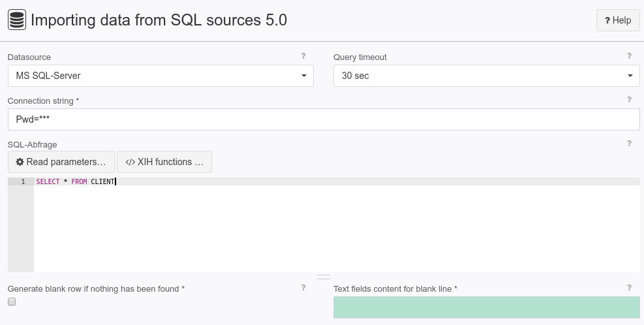This screenshot has height=325, width=644.
Task: Click inside the SQL query editor area
Action: tap(337, 224)
